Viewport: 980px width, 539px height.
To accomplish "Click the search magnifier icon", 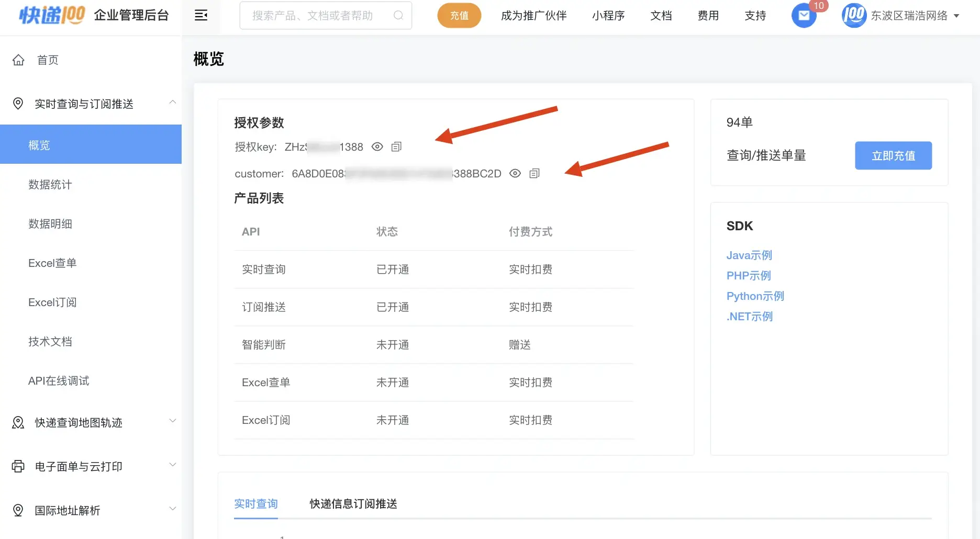I will pyautogui.click(x=398, y=16).
